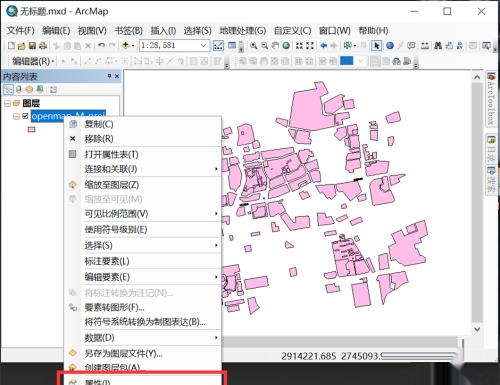Select the HTML Popup tool

[x=411, y=46]
